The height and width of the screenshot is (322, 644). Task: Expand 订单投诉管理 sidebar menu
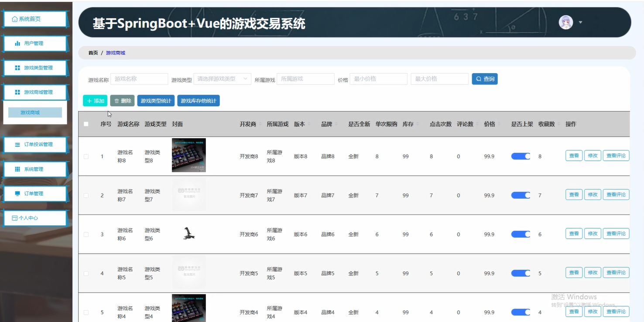pyautogui.click(x=35, y=145)
